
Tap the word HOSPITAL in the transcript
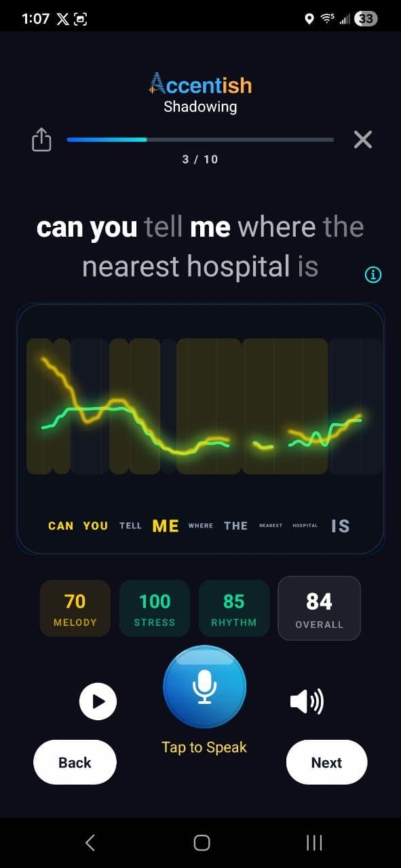click(305, 526)
